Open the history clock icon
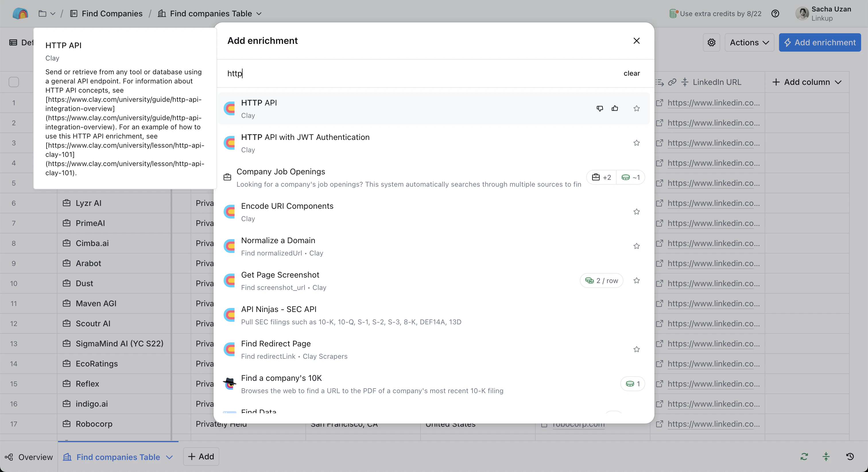Image resolution: width=868 pixels, height=472 pixels. [x=850, y=457]
